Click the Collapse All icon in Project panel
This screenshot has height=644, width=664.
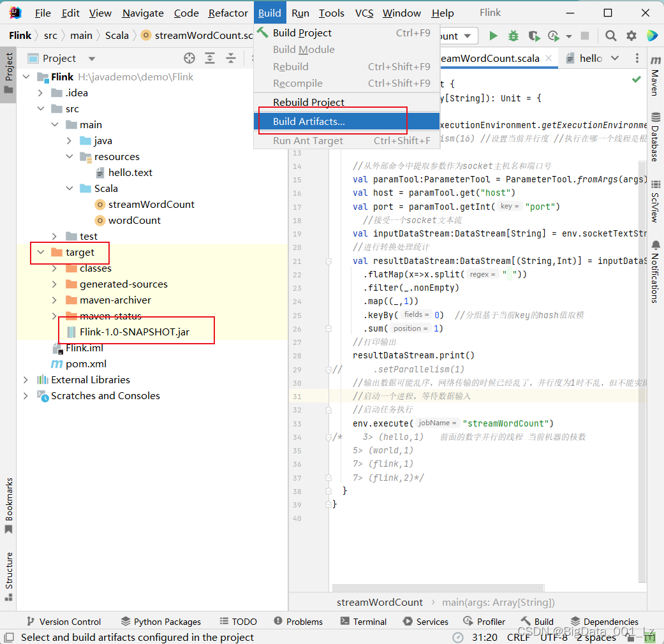(x=231, y=58)
